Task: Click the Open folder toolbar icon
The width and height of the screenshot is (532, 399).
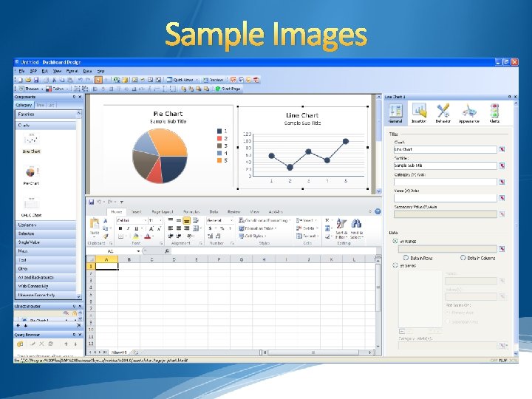Action: tap(28, 80)
